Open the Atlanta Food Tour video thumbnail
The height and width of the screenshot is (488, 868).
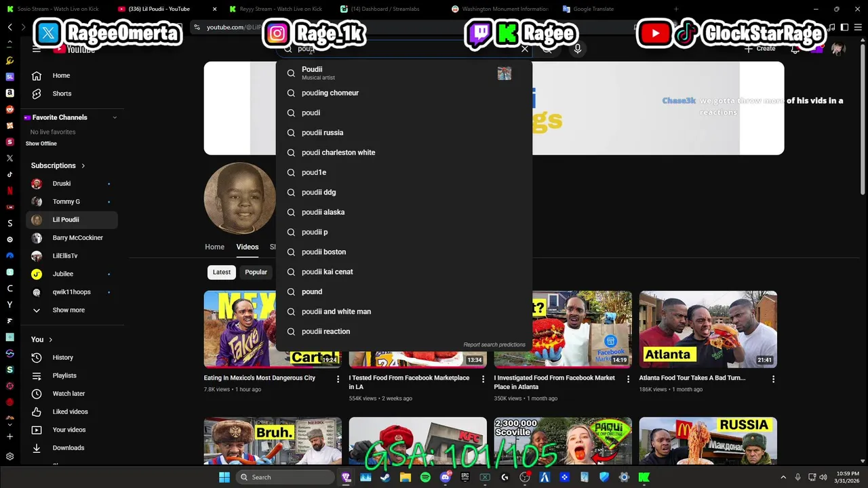[708, 329]
